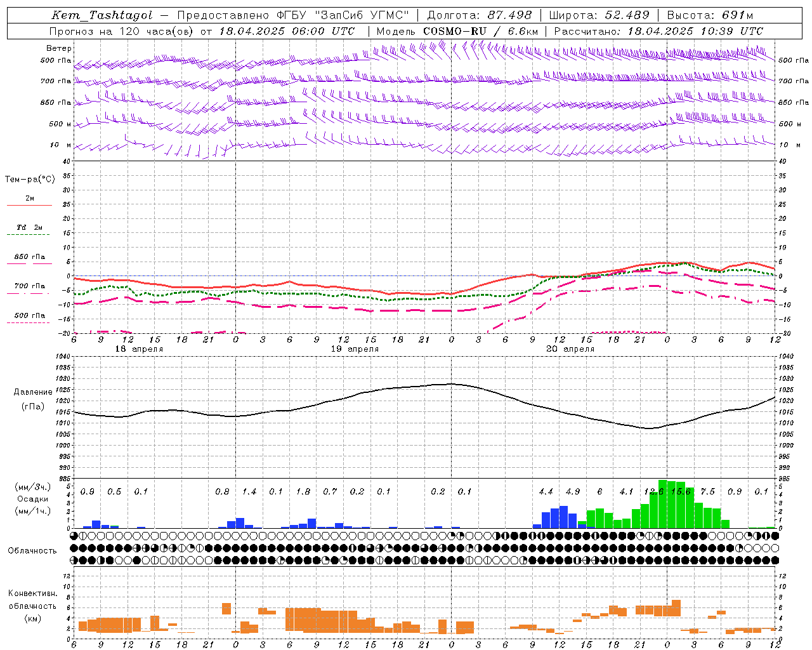Click the '18 апреля' date label
Viewport: 812px width, 650px height.
click(x=139, y=349)
